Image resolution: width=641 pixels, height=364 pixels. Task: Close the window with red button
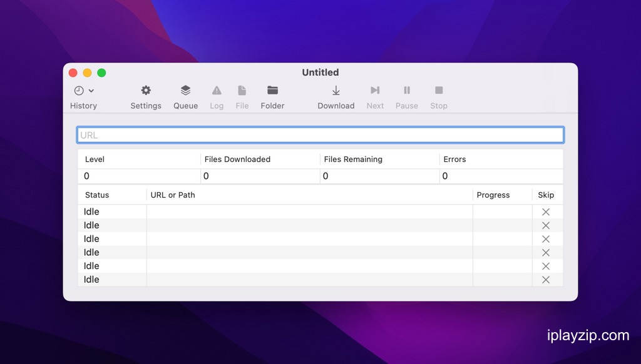[x=73, y=73]
